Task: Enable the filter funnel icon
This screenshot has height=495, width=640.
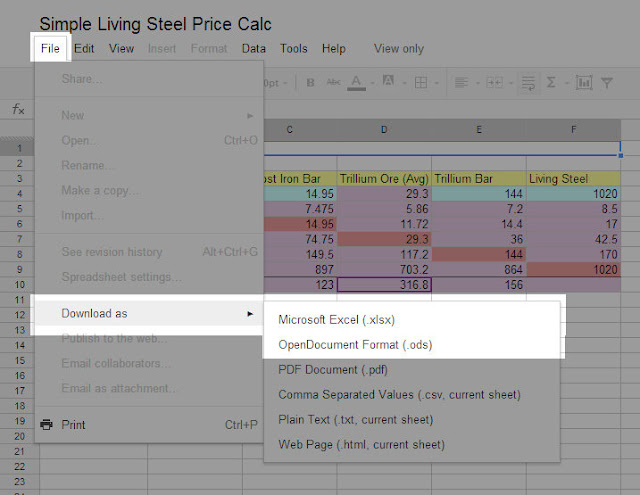Action: [x=607, y=83]
